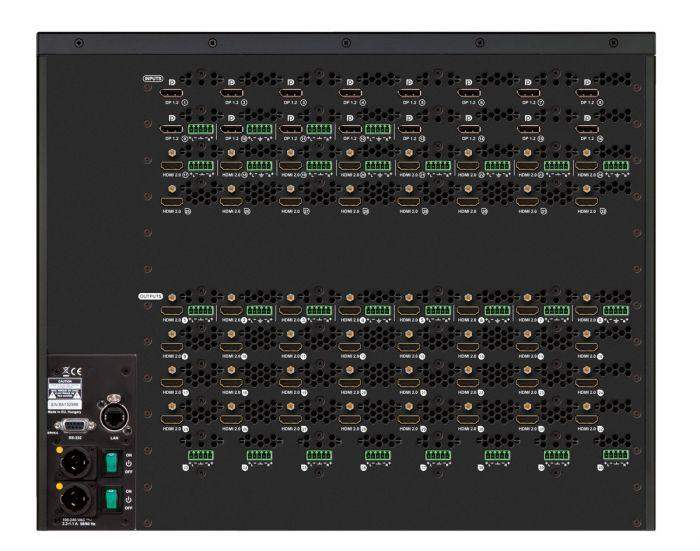This screenshot has width=700, height=551.
Task: Click the OUTPUTS section label
Action: pyautogui.click(x=151, y=296)
